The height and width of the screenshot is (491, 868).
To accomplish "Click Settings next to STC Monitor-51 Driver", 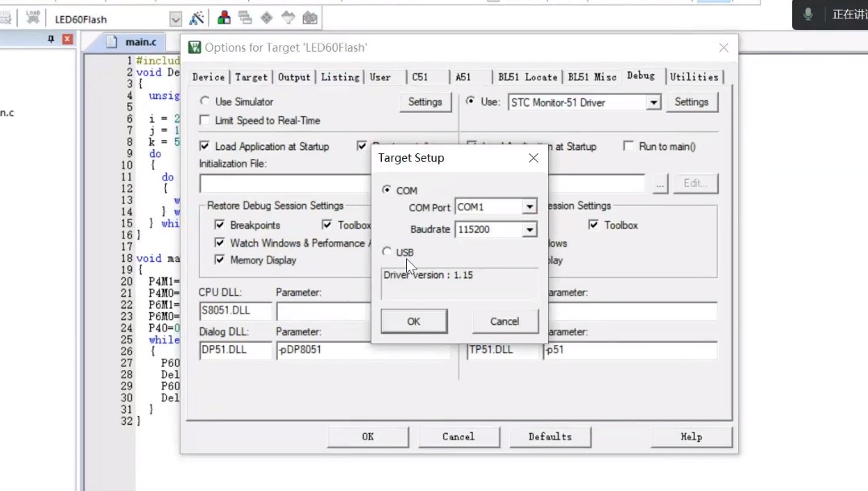I will point(691,102).
